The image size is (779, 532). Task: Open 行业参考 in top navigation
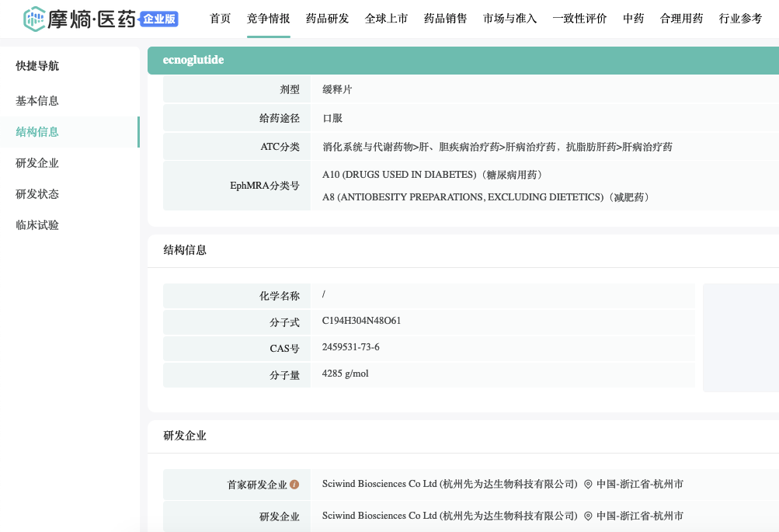(x=741, y=19)
